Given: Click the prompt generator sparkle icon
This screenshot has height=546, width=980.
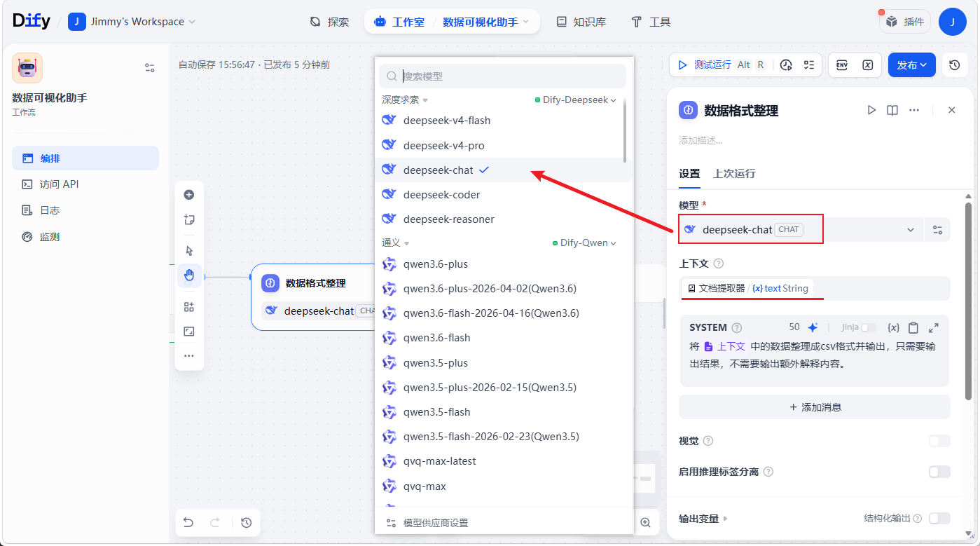Looking at the screenshot, I should [813, 327].
